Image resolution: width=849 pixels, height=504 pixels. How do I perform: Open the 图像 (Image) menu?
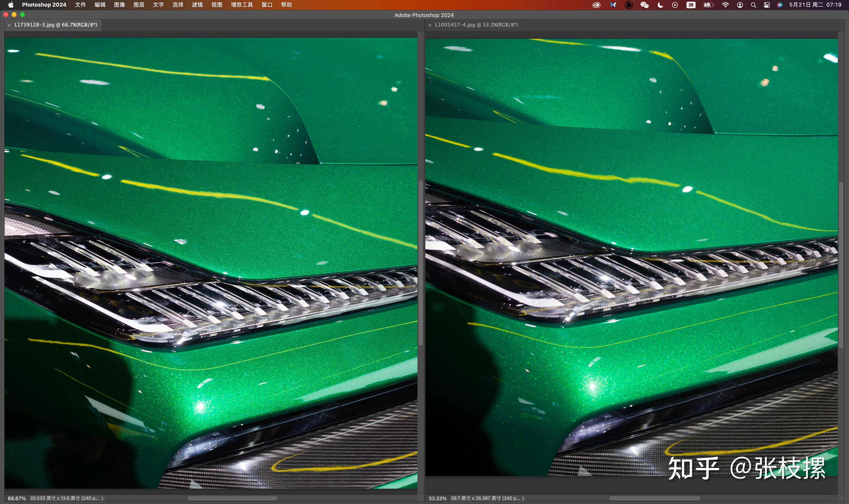click(119, 5)
